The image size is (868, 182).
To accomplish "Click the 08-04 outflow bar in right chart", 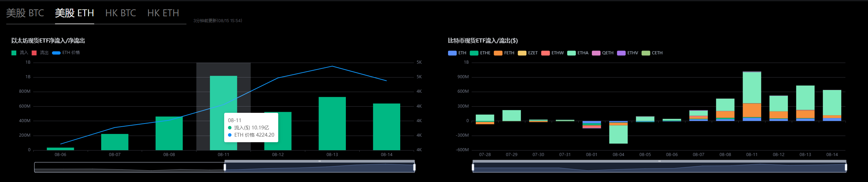I will click(618, 134).
